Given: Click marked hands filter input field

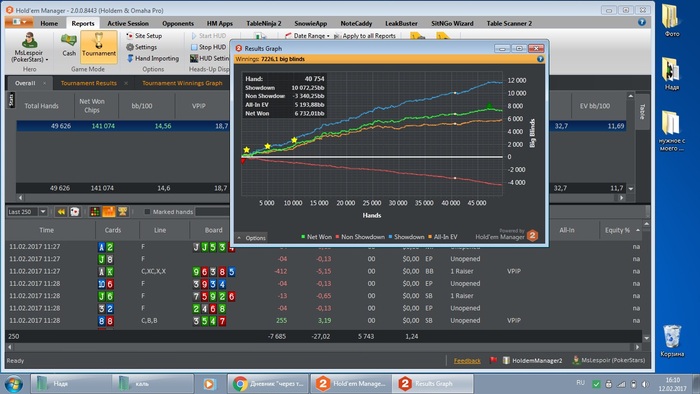Looking at the screenshot, I should coord(212,212).
